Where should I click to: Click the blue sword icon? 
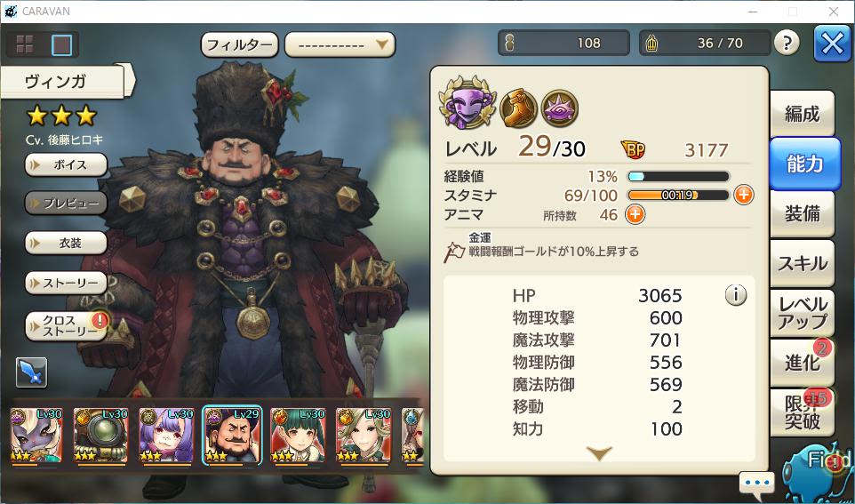tap(32, 372)
